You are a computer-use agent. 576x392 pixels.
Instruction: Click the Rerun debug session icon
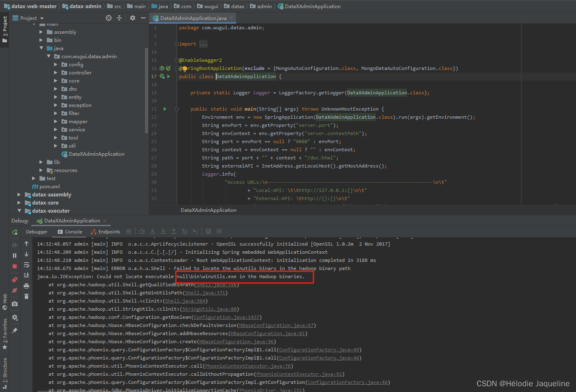[x=15, y=232]
